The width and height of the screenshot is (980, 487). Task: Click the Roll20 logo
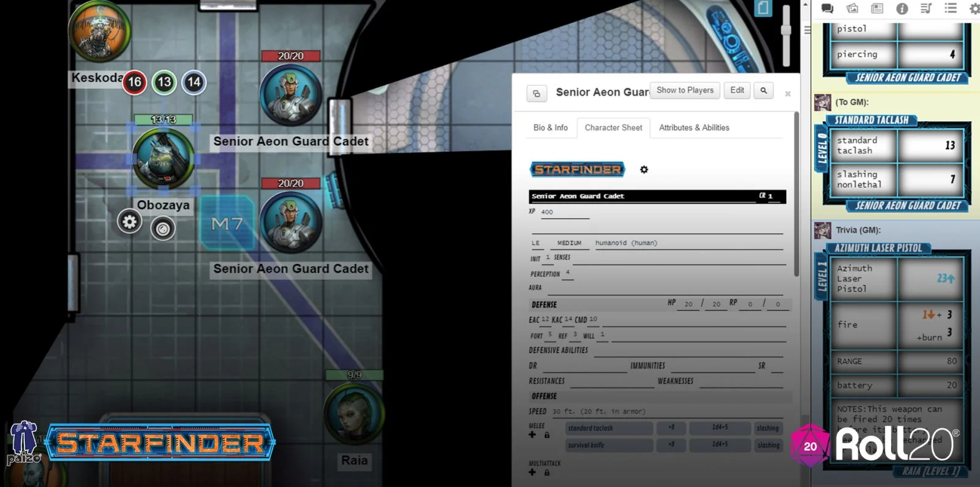[876, 445]
